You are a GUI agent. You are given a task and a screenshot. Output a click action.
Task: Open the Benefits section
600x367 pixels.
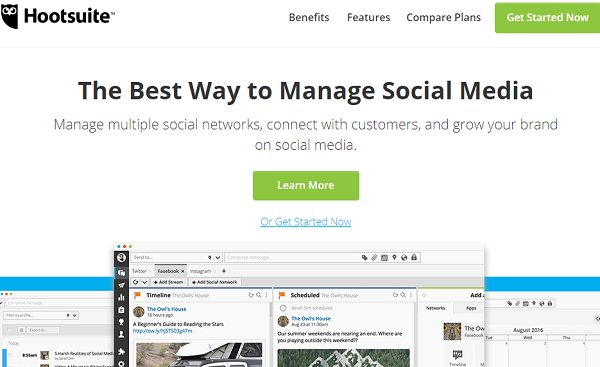click(x=309, y=17)
